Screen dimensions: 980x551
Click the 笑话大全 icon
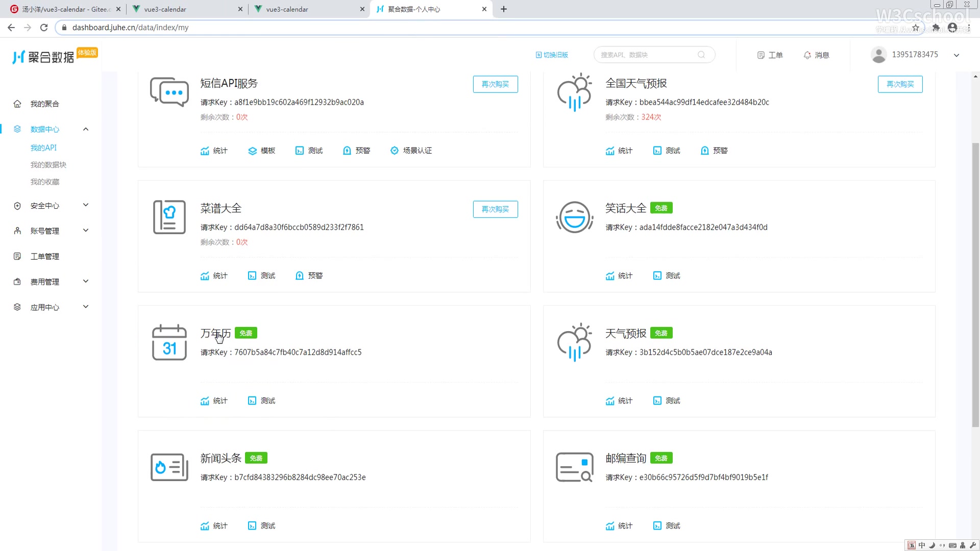pyautogui.click(x=575, y=217)
